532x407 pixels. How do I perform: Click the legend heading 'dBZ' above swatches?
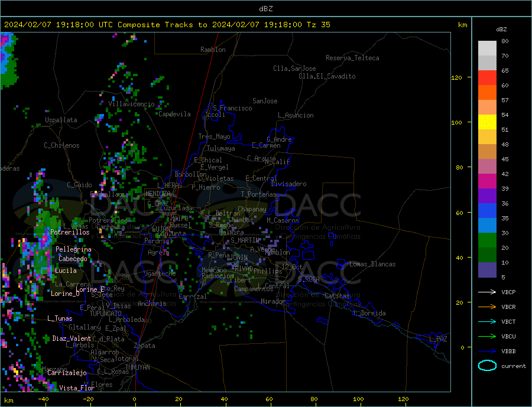click(x=501, y=30)
